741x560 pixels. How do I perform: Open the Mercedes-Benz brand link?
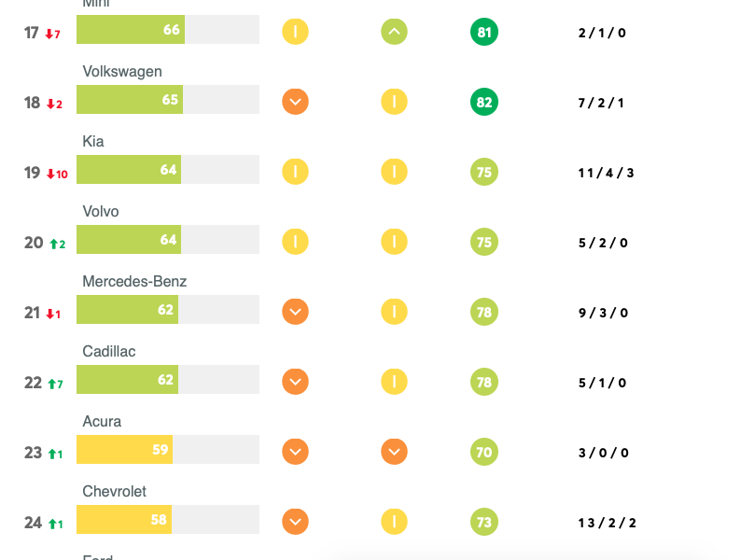(x=134, y=282)
